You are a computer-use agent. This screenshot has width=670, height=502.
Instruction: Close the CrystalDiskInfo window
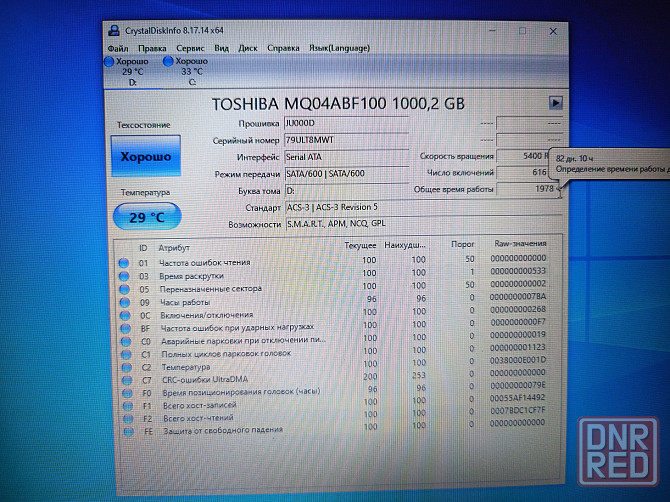[553, 31]
